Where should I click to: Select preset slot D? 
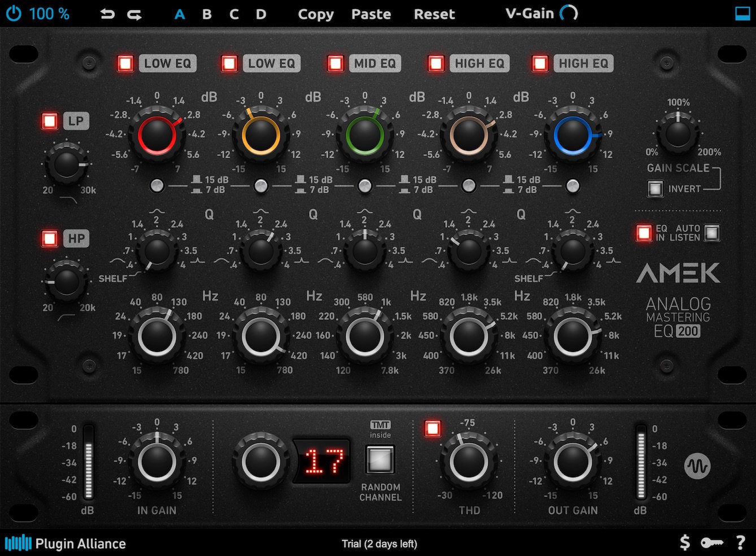[260, 15]
